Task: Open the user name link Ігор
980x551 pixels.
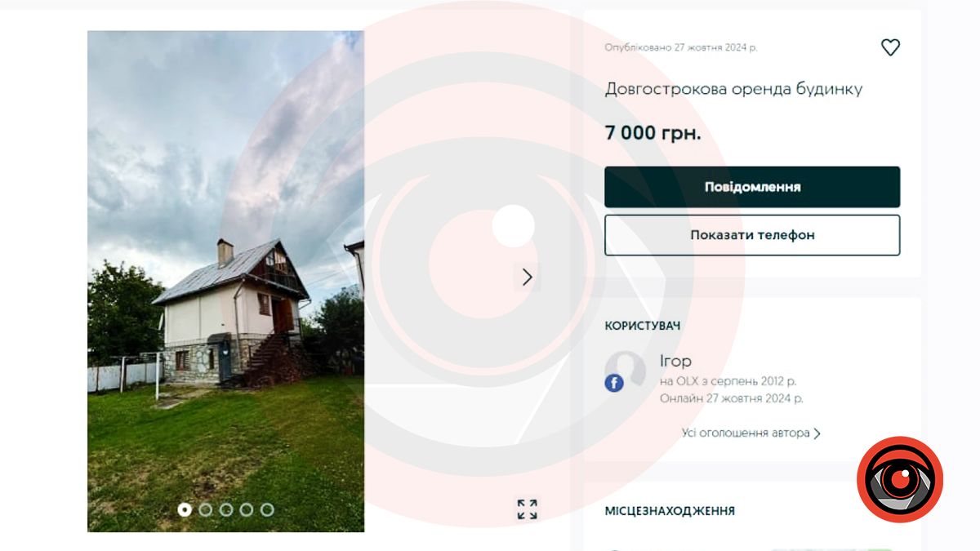Action: pos(675,361)
